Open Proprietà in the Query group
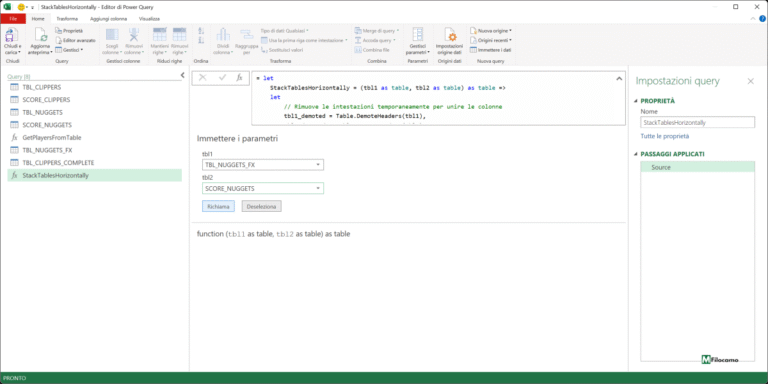The image size is (768, 384). [x=69, y=30]
